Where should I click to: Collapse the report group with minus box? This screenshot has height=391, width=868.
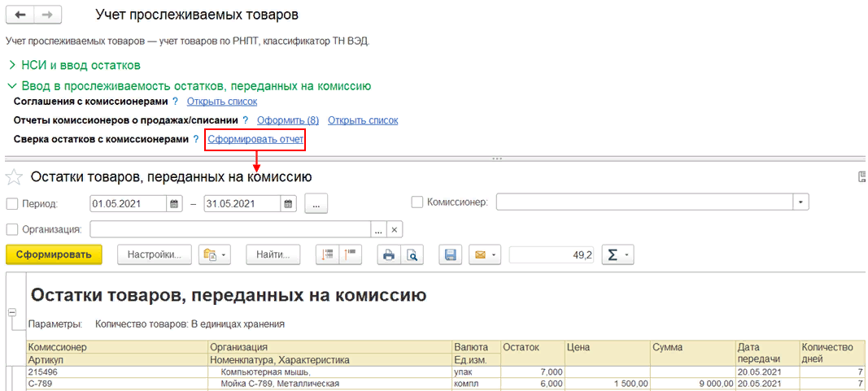coord(12,312)
